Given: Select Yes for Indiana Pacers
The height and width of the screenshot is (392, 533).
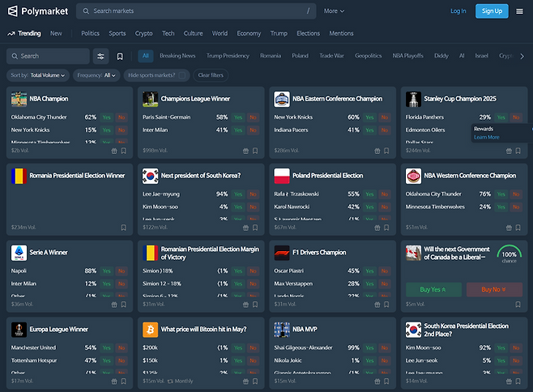Looking at the screenshot, I should [x=370, y=130].
